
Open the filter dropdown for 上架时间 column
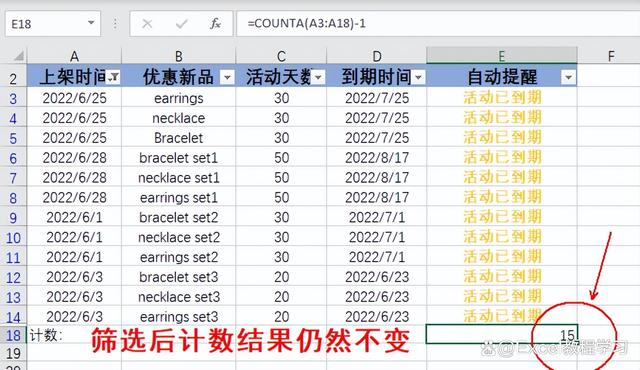tap(114, 77)
